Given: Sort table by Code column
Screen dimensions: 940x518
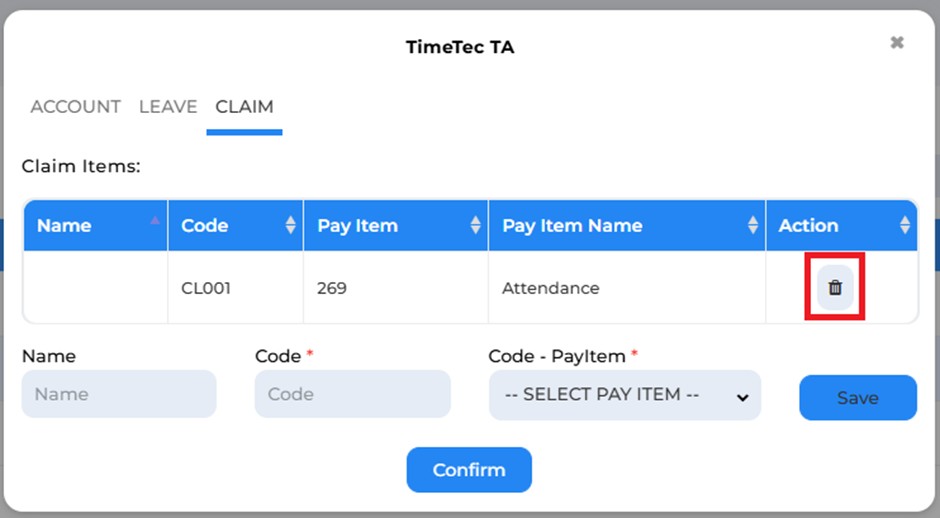Looking at the screenshot, I should pyautogui.click(x=291, y=225).
